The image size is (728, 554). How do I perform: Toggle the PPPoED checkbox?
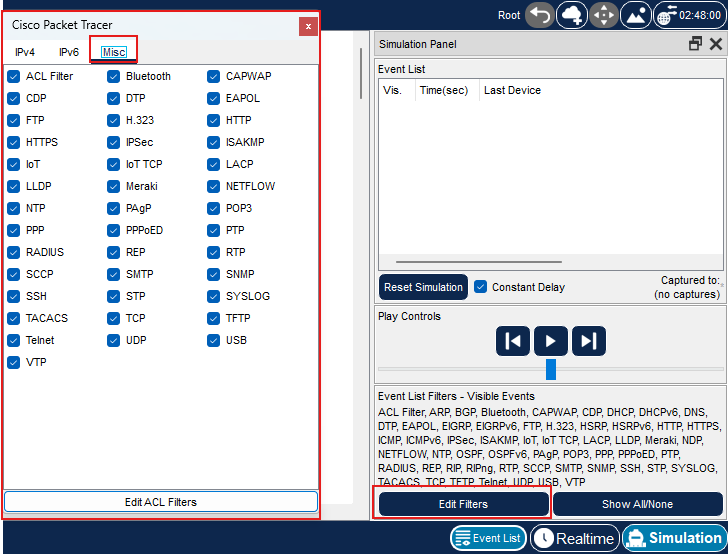[x=113, y=230]
